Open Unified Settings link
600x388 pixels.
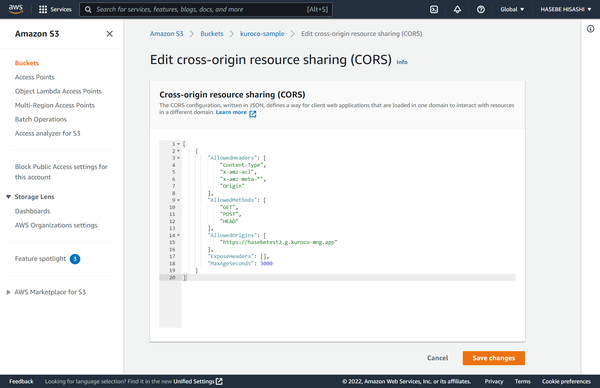(194, 381)
